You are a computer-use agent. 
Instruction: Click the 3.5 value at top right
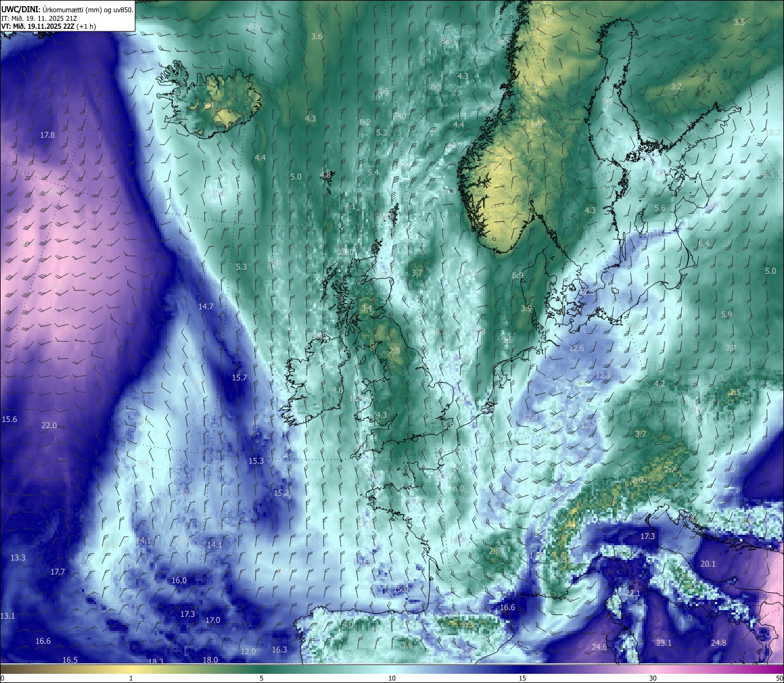739,22
